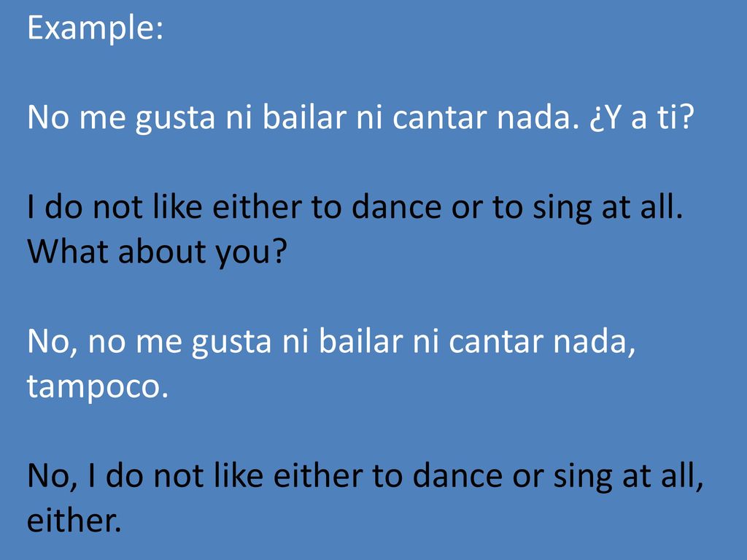This screenshot has width=747, height=560.
Task: Click the word 'gusta' in first sentence
Action: click(x=175, y=117)
